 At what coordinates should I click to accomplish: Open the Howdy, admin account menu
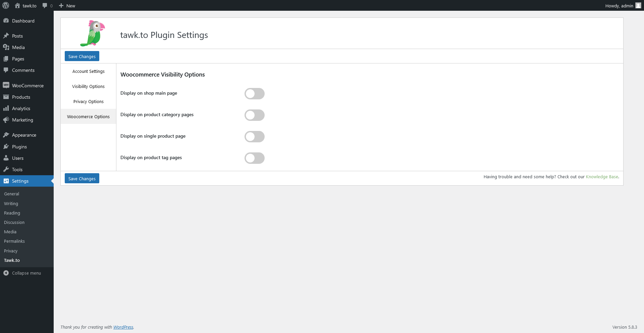619,6
